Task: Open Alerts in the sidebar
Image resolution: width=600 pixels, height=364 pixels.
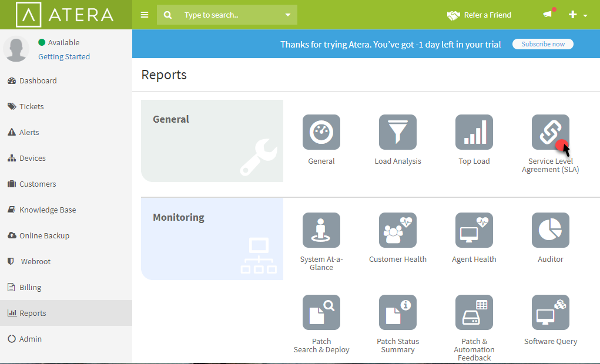Action: pos(66,132)
